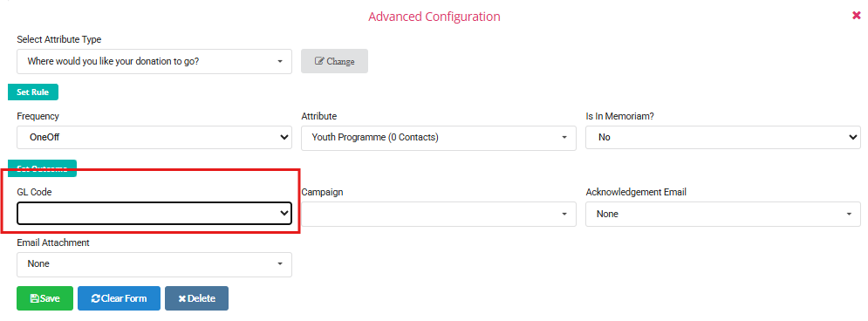Screen dimensions: 868x321
Task: Select the Set Rule tag
Action: [x=32, y=92]
